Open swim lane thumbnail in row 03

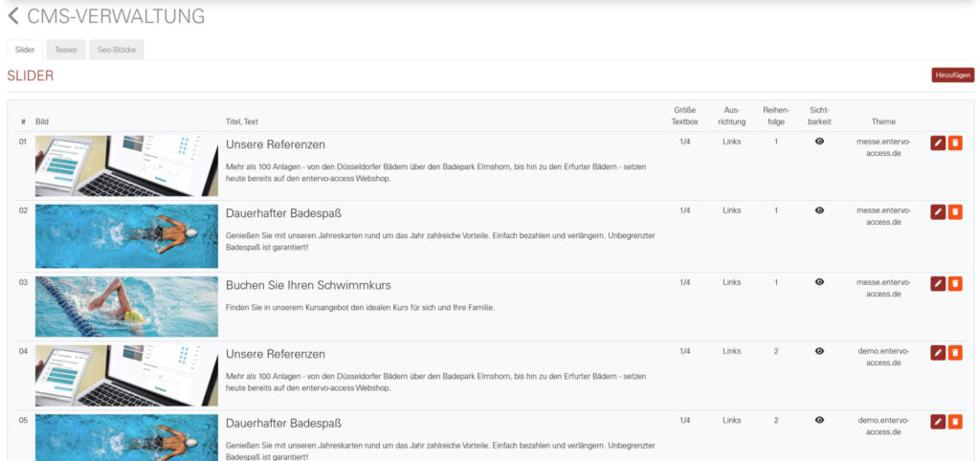pyautogui.click(x=127, y=307)
